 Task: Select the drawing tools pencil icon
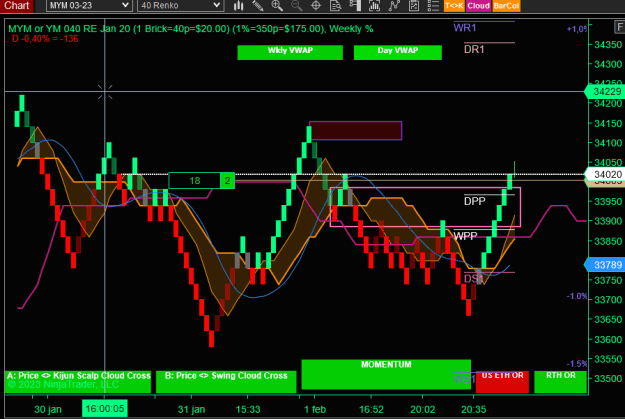tap(258, 6)
